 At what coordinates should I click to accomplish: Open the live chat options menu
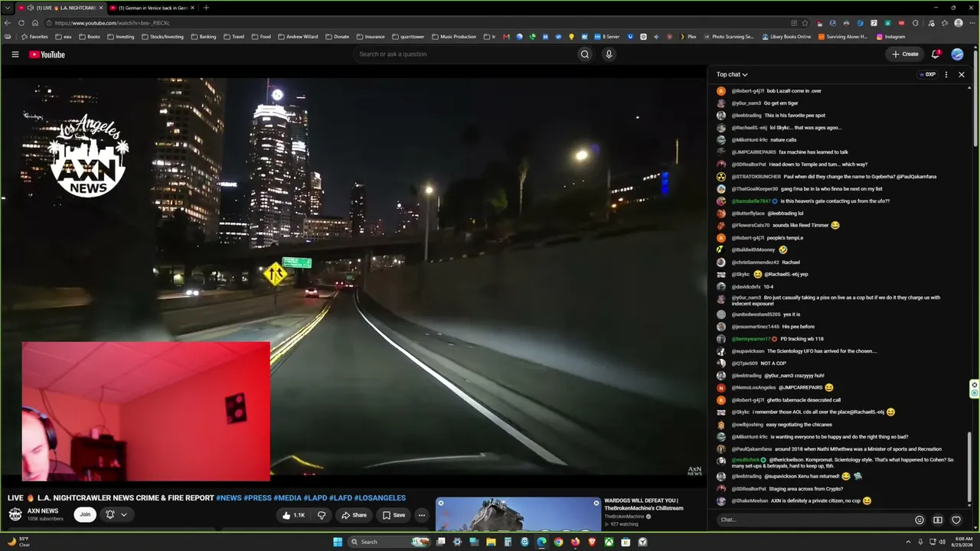pos(946,74)
